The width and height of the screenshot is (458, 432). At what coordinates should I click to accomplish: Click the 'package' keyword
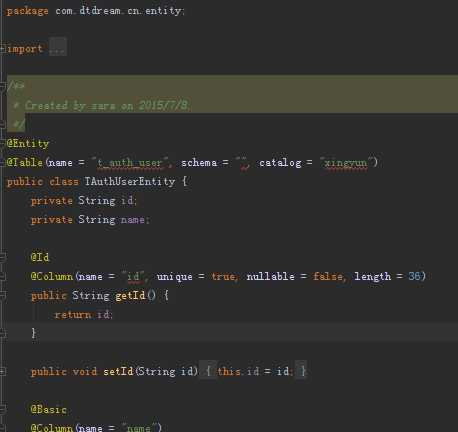tap(28, 11)
